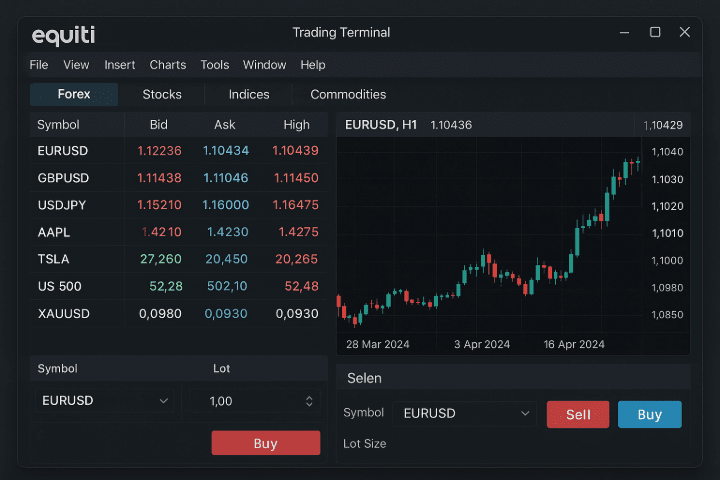Select the EURUSD row in watchlist

pos(179,151)
